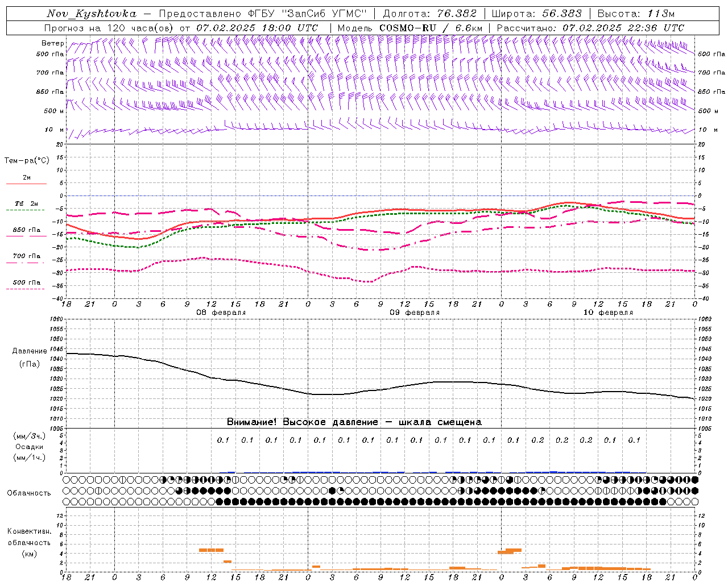Click the Облачность cloudiness label
Screen dimensions: 728x582
pyautogui.click(x=29, y=493)
